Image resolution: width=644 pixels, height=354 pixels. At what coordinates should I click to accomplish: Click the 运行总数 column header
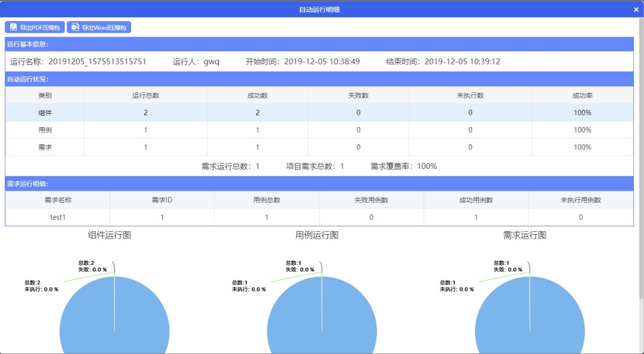point(146,95)
